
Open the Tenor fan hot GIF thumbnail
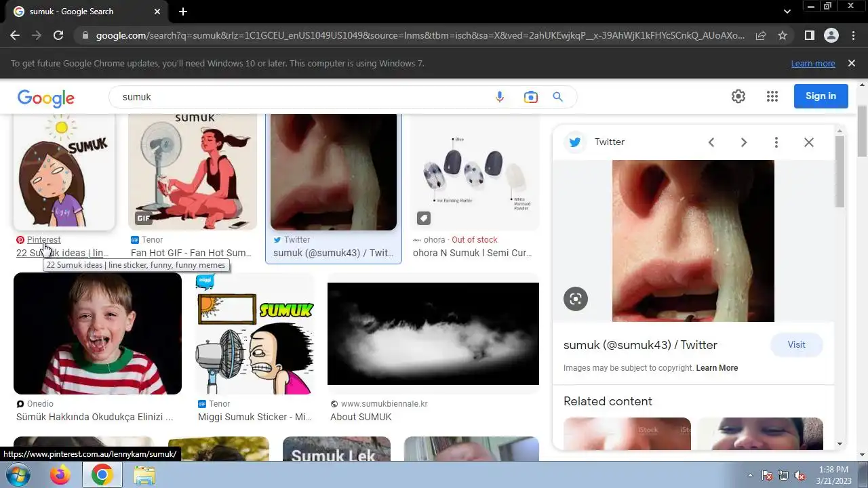[193, 171]
